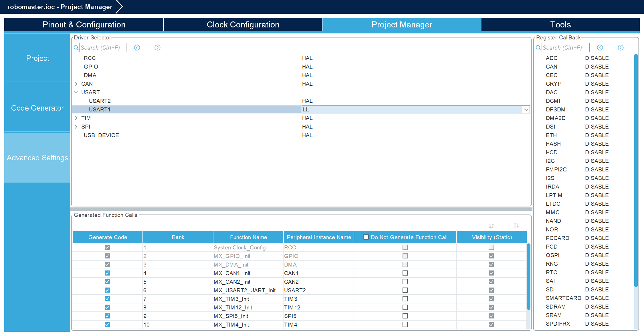Enable Do Not Generate call for MX_TIM3_Init
The width and height of the screenshot is (644, 336).
tap(405, 299)
